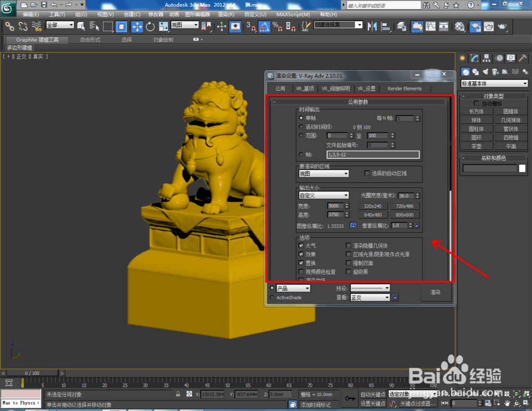Click the time slider 0/100 handle
The height and width of the screenshot is (411, 532).
pyautogui.click(x=32, y=373)
